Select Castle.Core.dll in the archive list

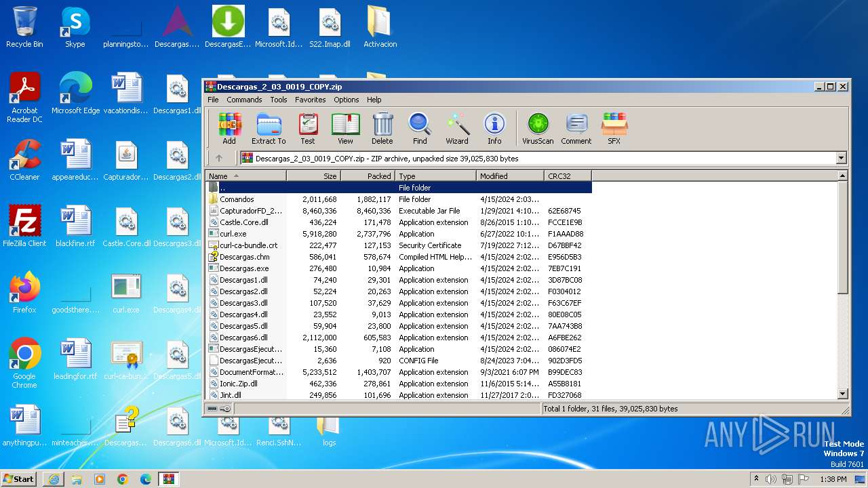click(399, 222)
